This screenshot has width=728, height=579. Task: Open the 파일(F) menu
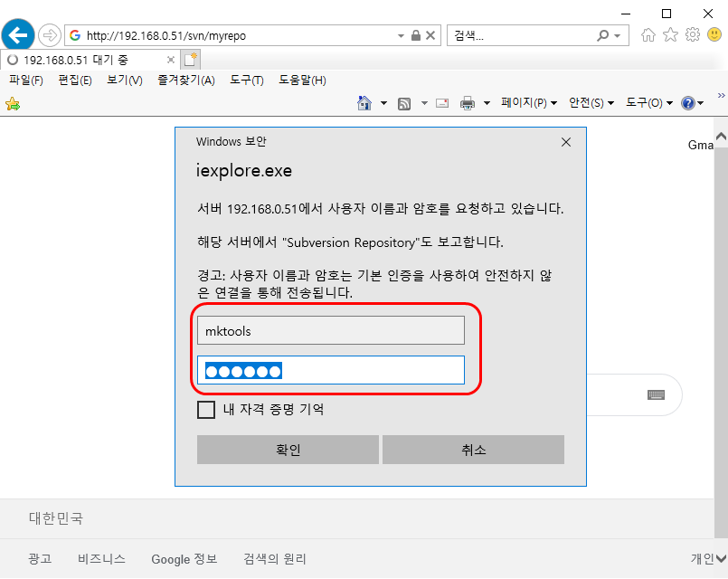click(x=26, y=81)
